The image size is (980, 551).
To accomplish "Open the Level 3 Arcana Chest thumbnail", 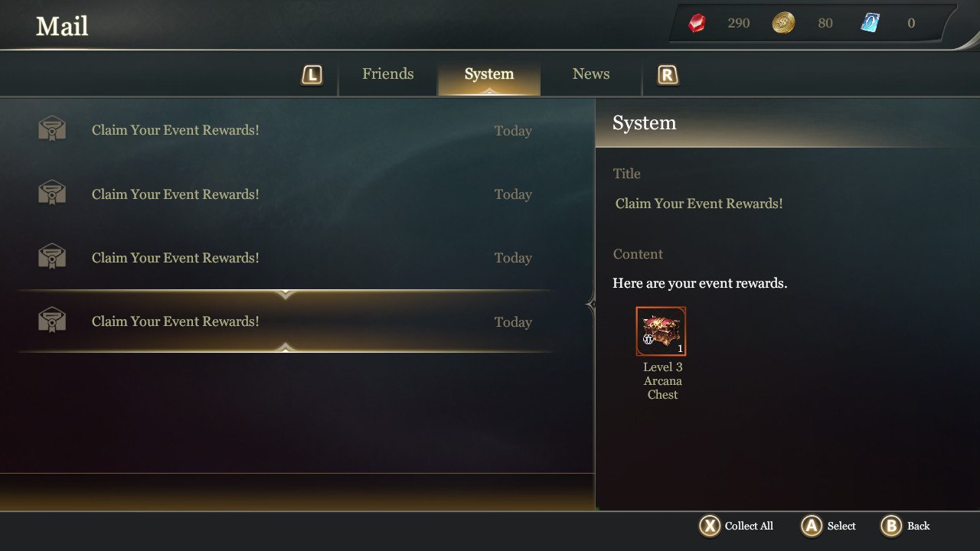I will click(661, 332).
